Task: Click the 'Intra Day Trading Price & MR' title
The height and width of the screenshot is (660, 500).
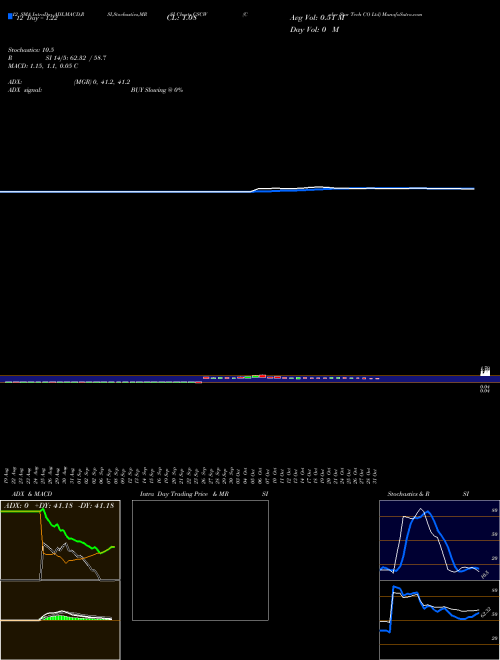Action: point(184,494)
